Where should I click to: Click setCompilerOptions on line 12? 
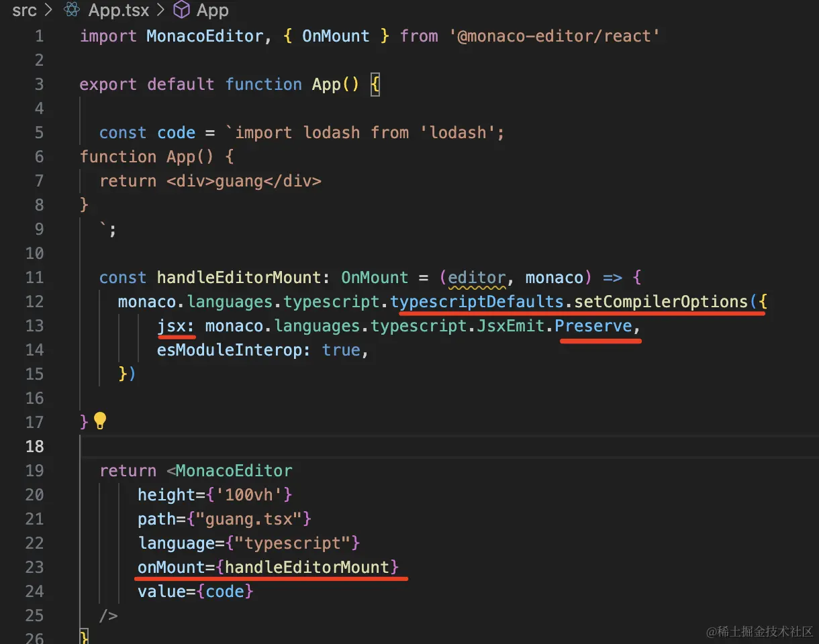coord(661,301)
